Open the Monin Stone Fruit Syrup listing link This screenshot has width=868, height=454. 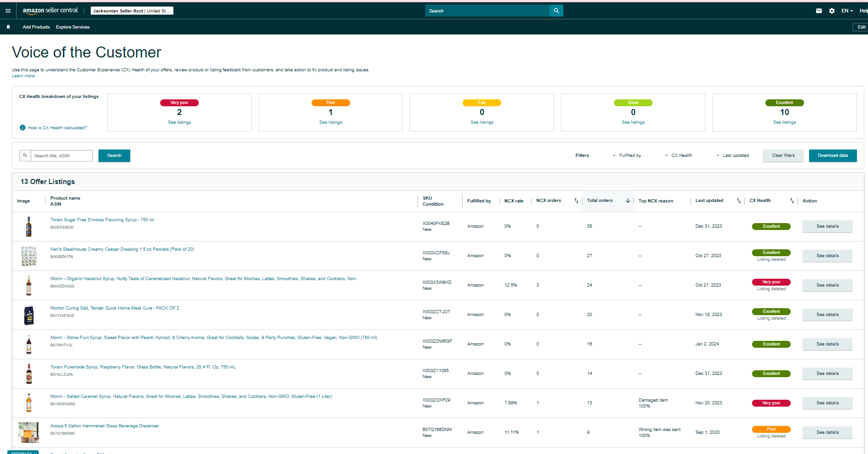point(214,338)
